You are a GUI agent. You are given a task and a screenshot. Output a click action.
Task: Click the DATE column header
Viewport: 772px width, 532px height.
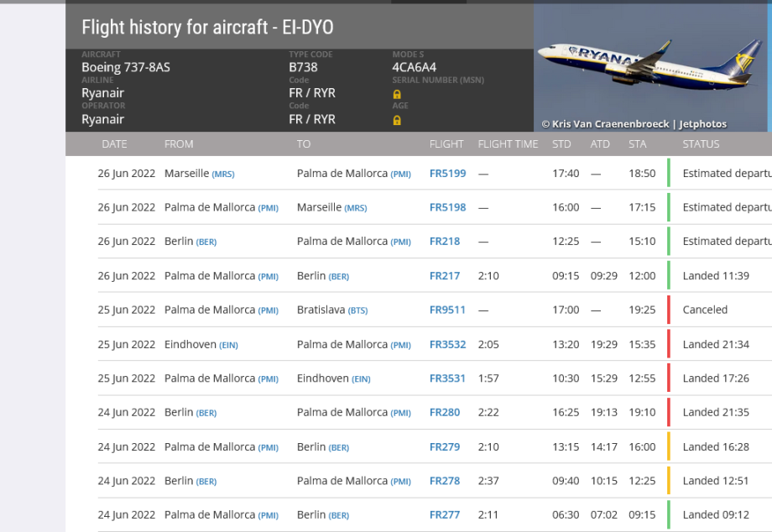(114, 144)
